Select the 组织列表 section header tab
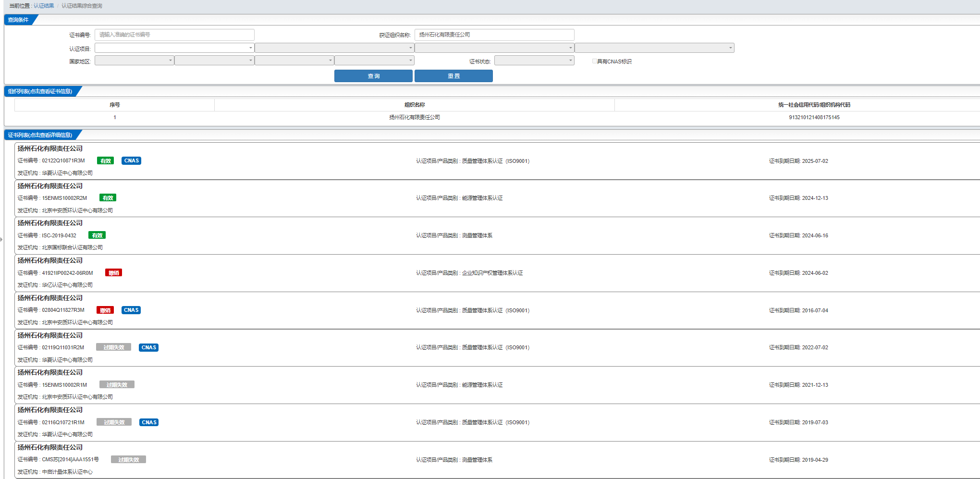Screen dimensions: 980x479 tap(40, 91)
